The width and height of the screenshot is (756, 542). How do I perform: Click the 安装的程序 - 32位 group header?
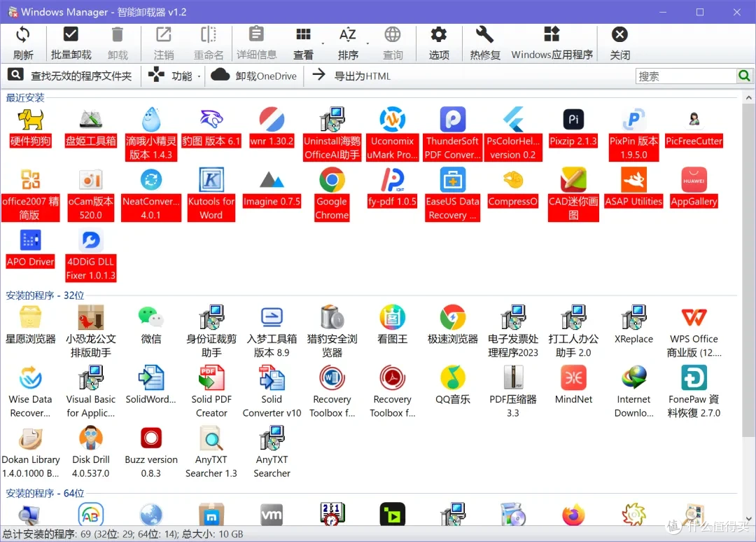[x=45, y=295]
